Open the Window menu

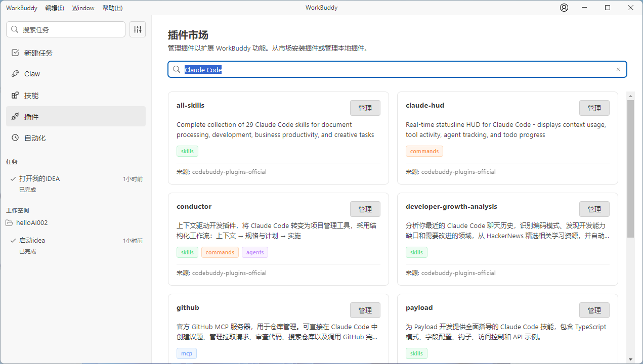[83, 8]
